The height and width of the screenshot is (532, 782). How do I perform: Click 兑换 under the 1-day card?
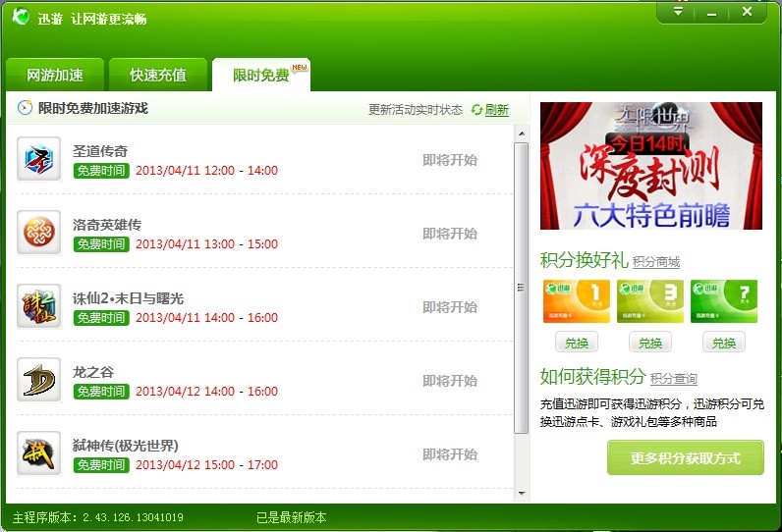577,343
